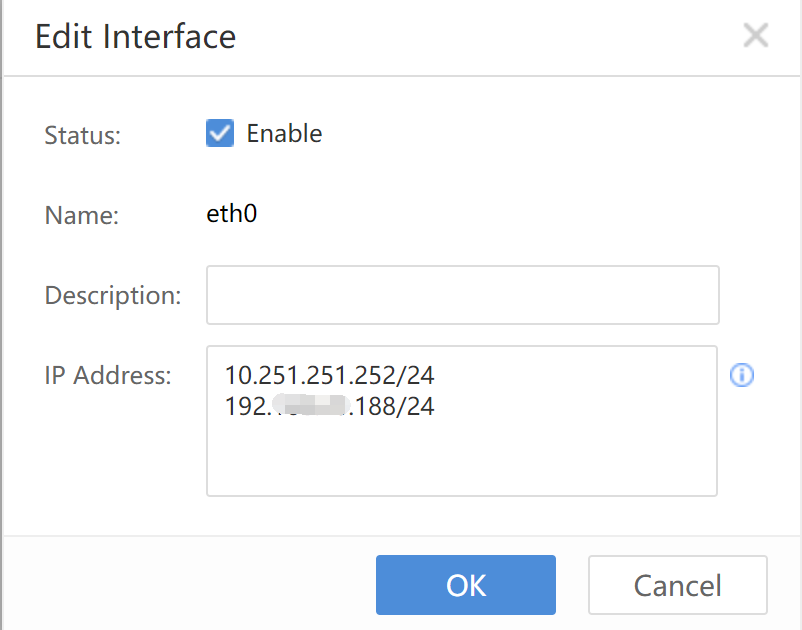Close the Edit Interface dialog
The width and height of the screenshot is (802, 630).
tap(756, 37)
